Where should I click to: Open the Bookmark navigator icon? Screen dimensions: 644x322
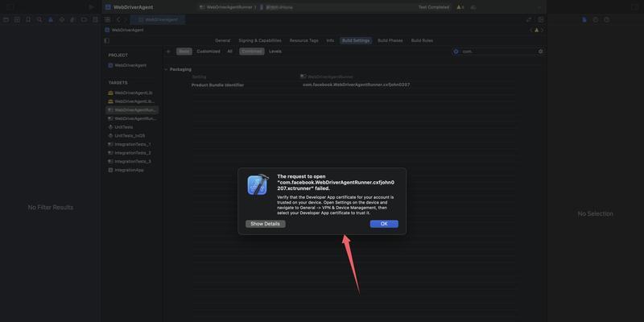[x=28, y=19]
